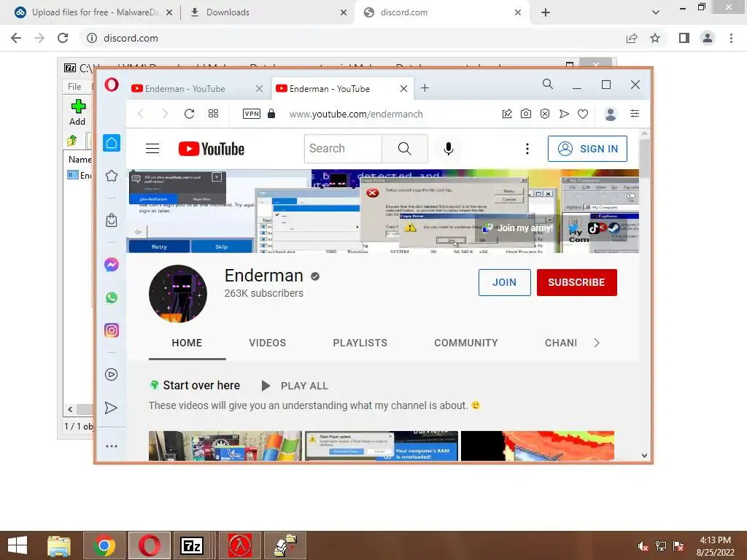This screenshot has height=560, width=747.
Task: Add page to bookmarks with heart icon
Action: coord(583,114)
